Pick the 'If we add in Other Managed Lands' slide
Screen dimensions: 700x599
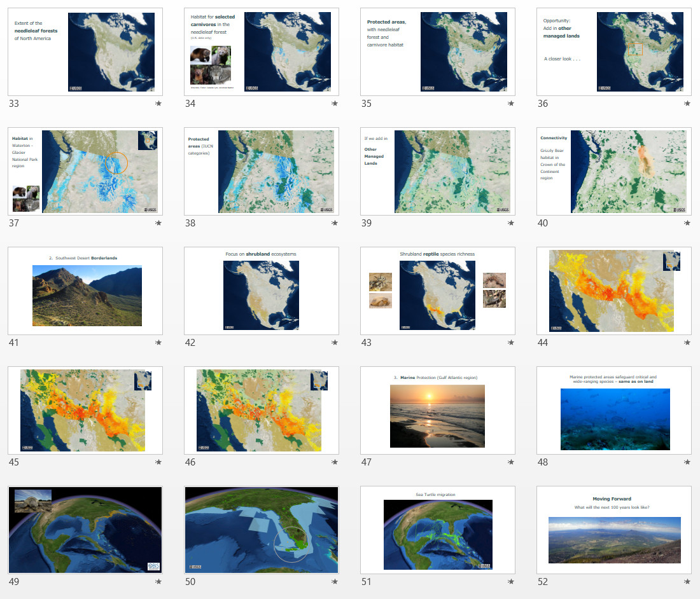[x=438, y=171]
